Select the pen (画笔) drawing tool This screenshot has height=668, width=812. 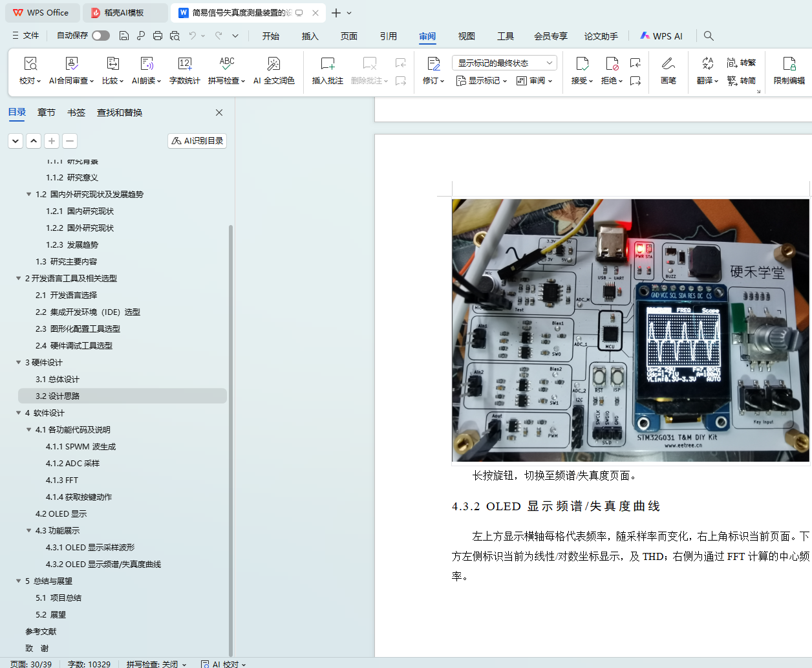point(668,64)
